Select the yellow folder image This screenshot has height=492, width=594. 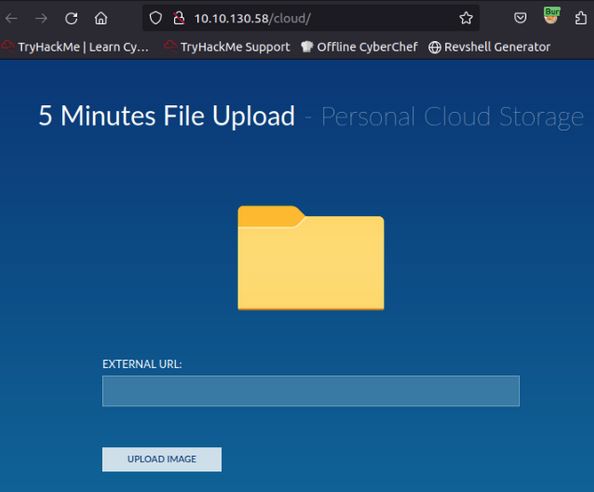311,258
